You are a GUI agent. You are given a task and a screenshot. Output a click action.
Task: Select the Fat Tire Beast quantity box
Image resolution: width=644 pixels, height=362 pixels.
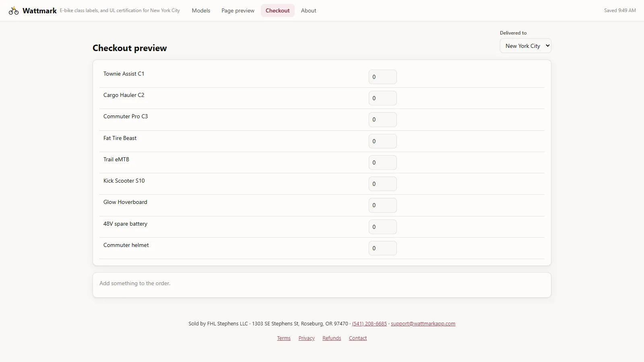(383, 141)
